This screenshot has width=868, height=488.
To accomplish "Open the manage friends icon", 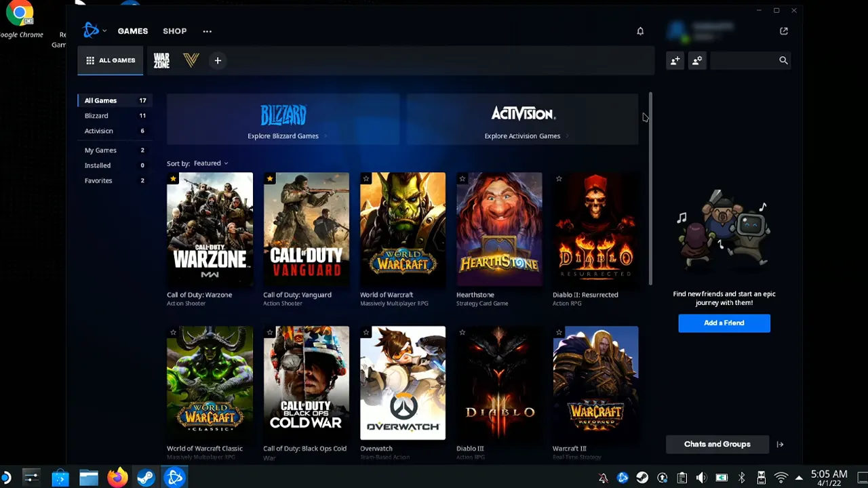I will click(x=697, y=60).
